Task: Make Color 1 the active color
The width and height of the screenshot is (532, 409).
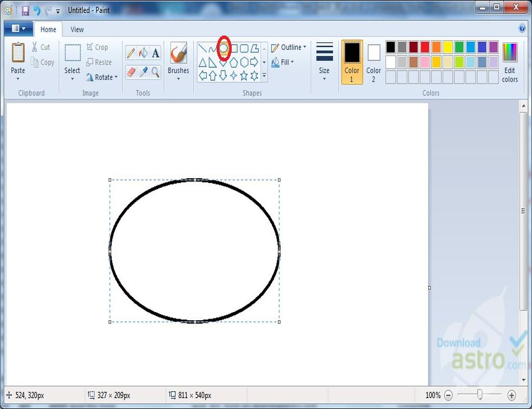Action: tap(352, 62)
